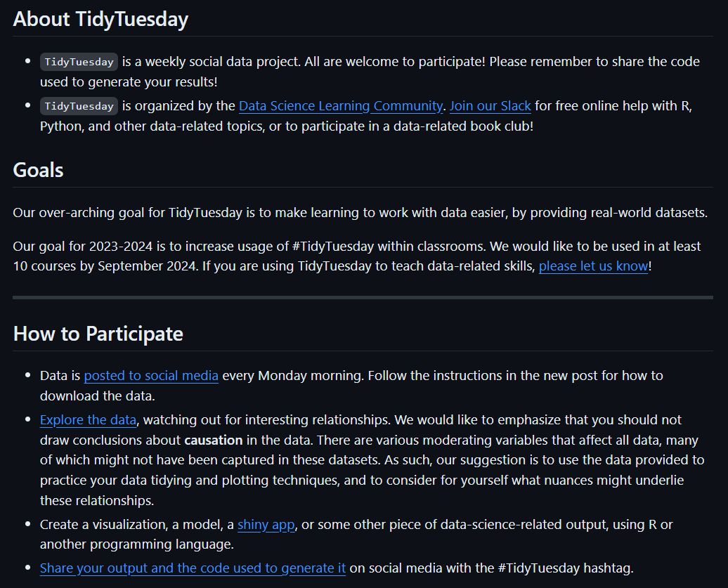728x588 pixels.
Task: Click the horizontal divider below Goals section
Action: click(363, 298)
